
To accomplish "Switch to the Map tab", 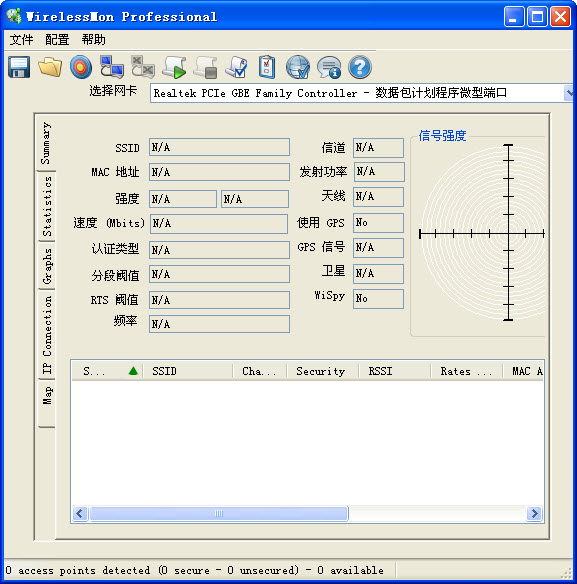I will (x=47, y=404).
